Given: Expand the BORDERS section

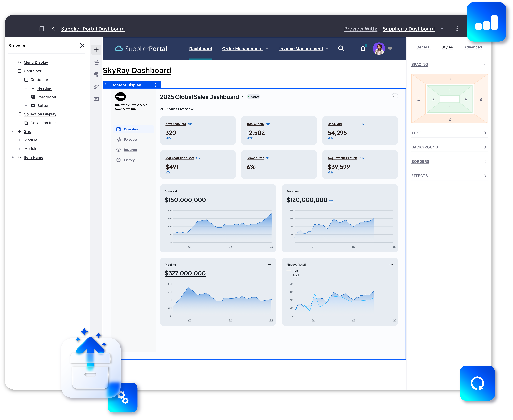Looking at the screenshot, I should pos(485,161).
